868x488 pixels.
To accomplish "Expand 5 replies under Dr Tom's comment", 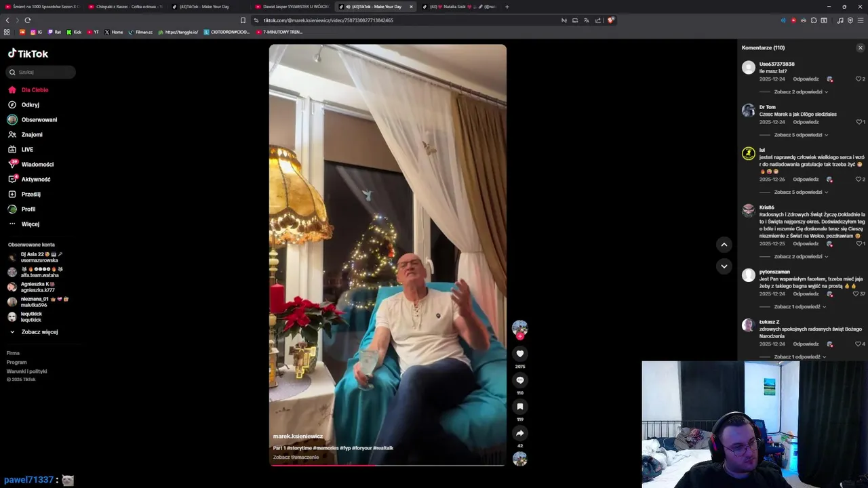I will tap(800, 135).
